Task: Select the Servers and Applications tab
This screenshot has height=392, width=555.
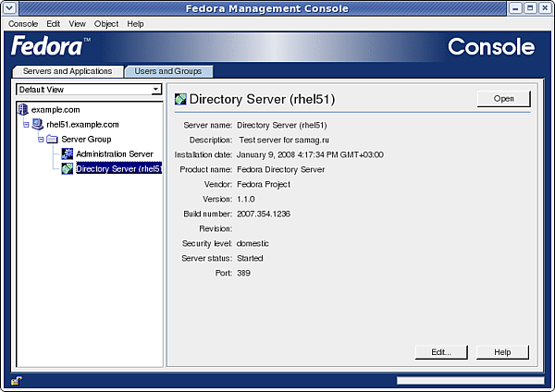Action: point(68,71)
